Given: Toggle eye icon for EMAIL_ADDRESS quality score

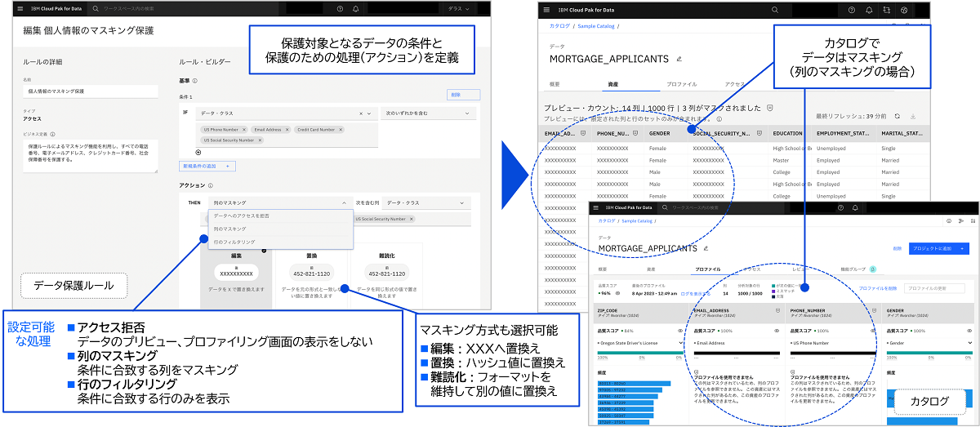Looking at the screenshot, I should tap(776, 331).
